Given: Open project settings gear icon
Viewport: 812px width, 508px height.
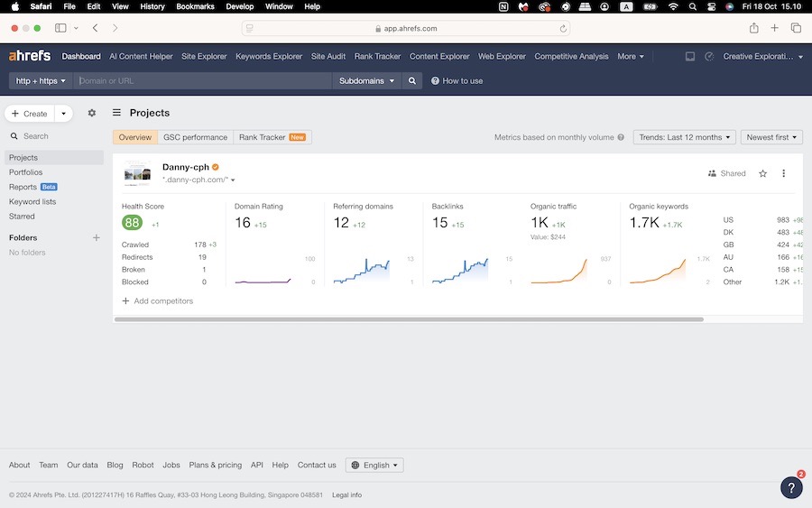Looking at the screenshot, I should (x=91, y=114).
